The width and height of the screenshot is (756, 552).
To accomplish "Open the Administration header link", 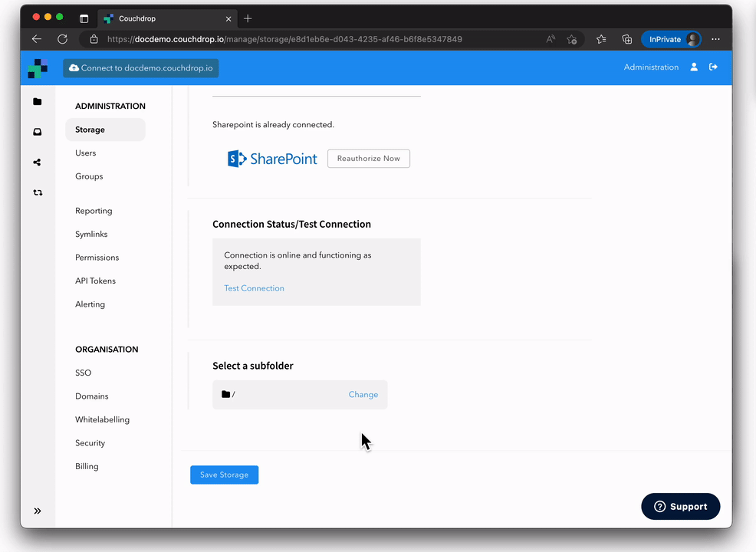I will 651,67.
